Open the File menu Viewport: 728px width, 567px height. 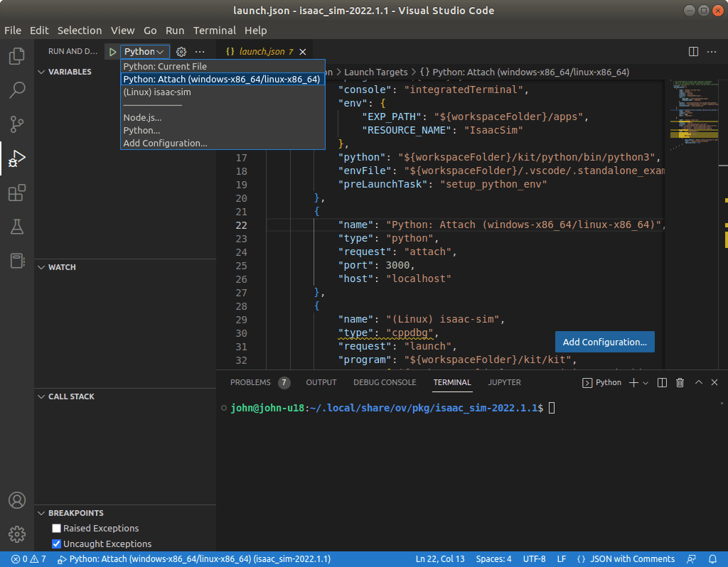pyautogui.click(x=13, y=31)
